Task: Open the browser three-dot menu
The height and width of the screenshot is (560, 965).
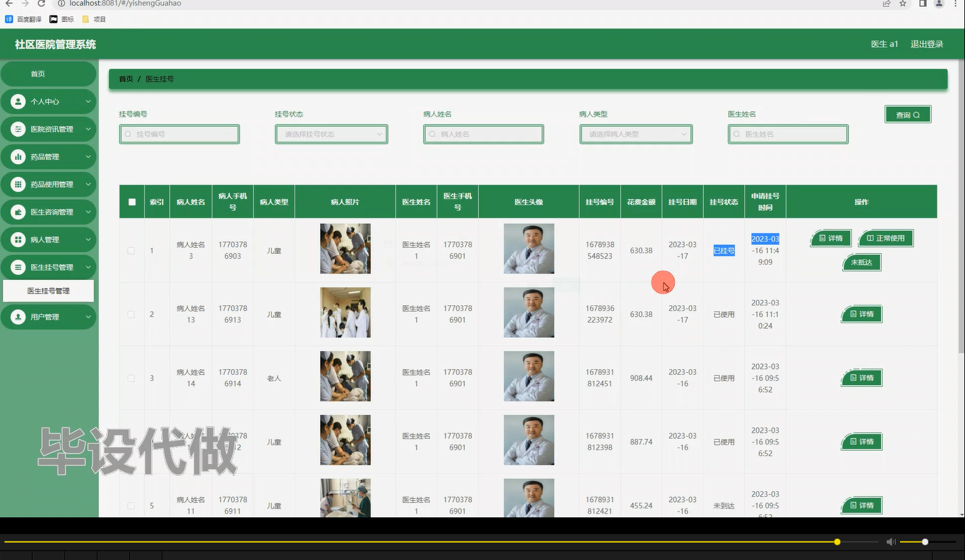Action: click(x=955, y=3)
